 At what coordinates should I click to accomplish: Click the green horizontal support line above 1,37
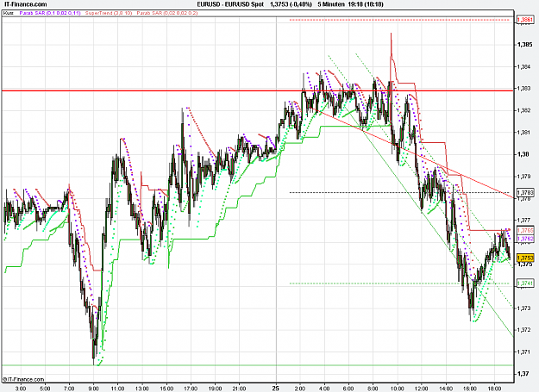pyautogui.click(x=257, y=365)
